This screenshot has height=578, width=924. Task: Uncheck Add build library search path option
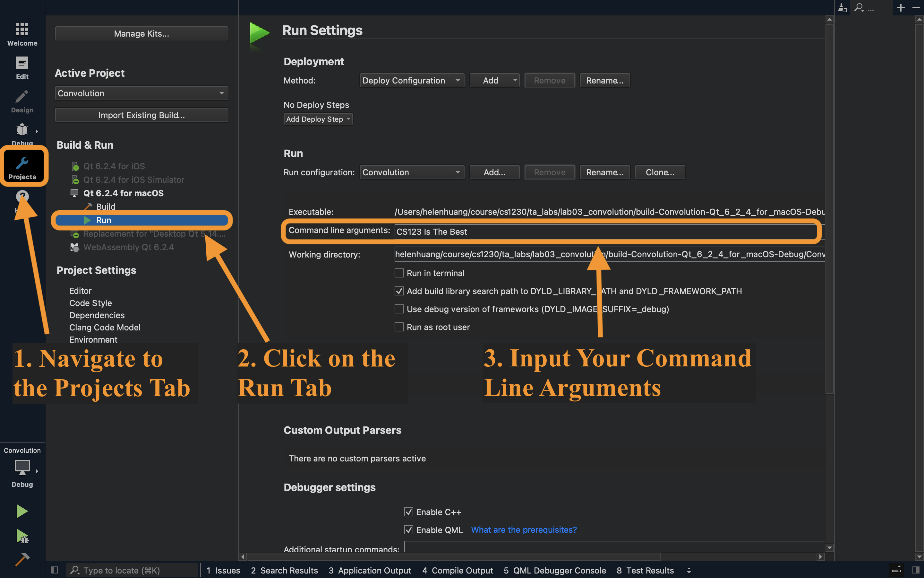399,291
